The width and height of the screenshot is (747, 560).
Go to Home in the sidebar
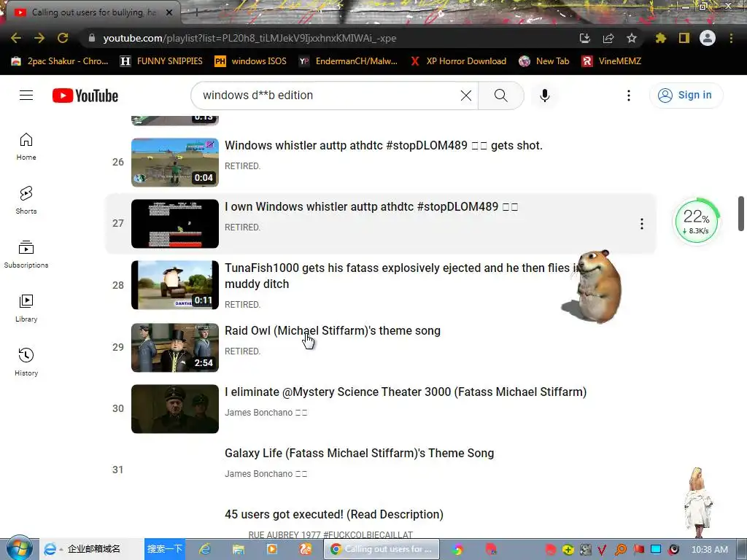point(26,146)
